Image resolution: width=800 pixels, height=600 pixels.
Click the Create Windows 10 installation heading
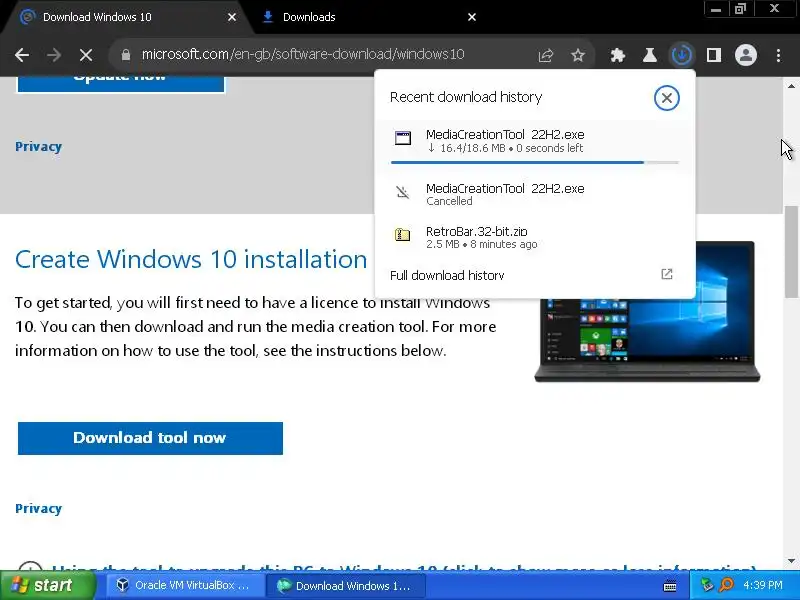pyautogui.click(x=191, y=259)
